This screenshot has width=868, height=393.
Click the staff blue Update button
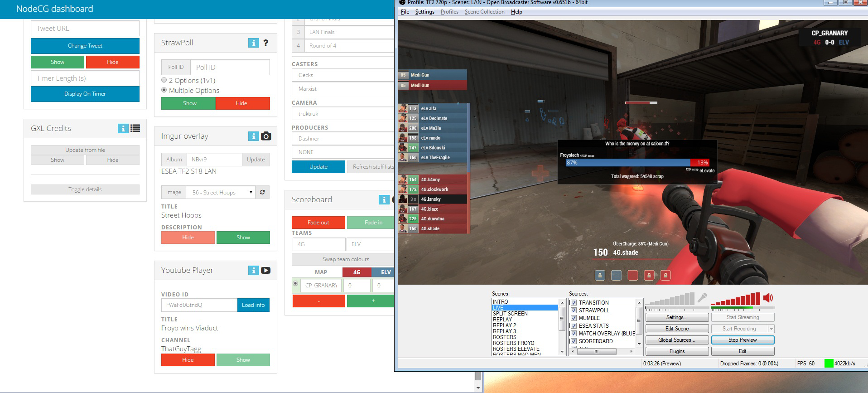click(x=318, y=167)
